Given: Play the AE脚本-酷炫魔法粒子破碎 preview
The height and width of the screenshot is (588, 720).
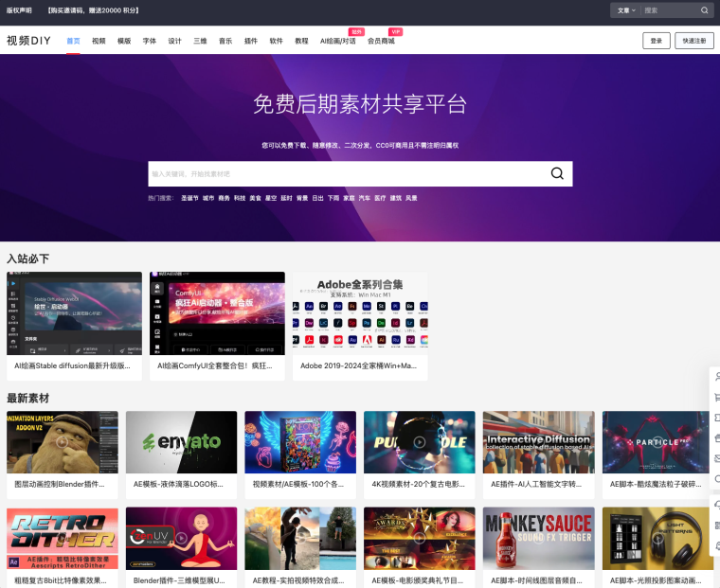Looking at the screenshot, I should [x=657, y=442].
